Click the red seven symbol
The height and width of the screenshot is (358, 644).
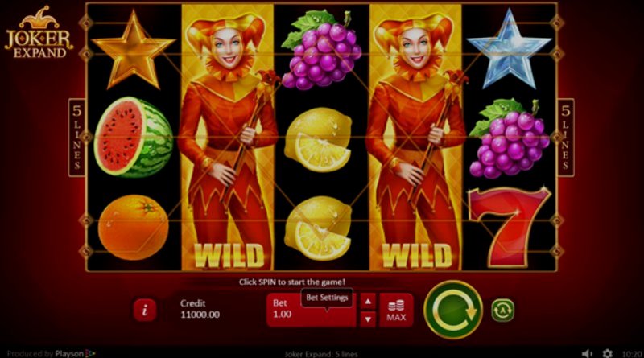click(x=510, y=226)
